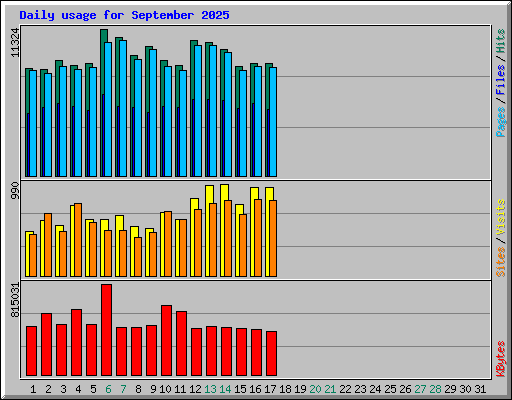This screenshot has height=400, width=512.
Task: Click green day 7 on the x-axis
Action: [x=123, y=389]
